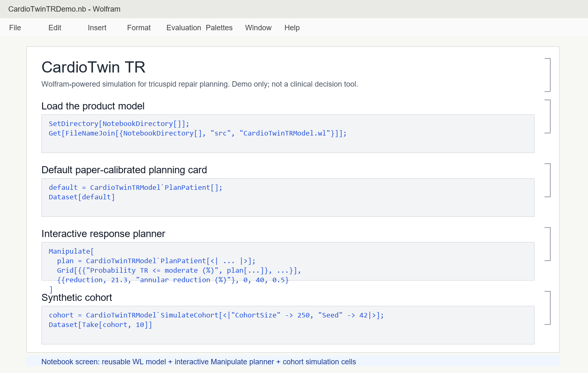Click the Manipulate[ code line
The width and height of the screenshot is (588, 373).
[71, 251]
